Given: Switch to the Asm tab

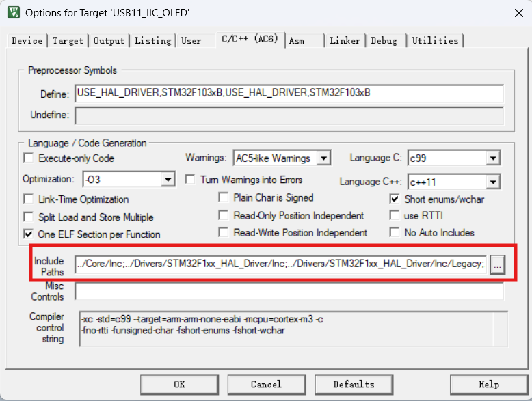Looking at the screenshot, I should click(297, 41).
